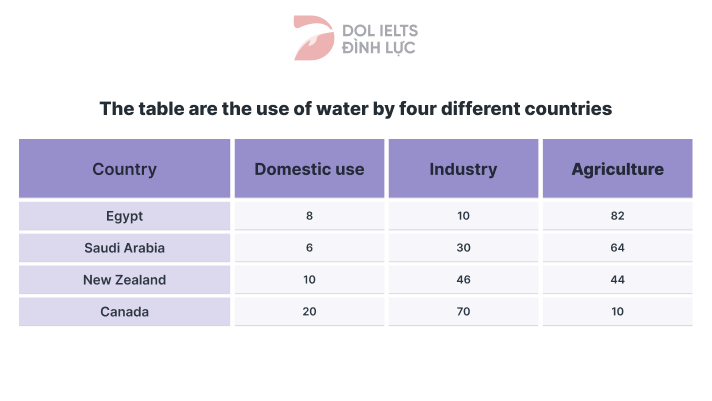The width and height of the screenshot is (712, 401).
Task: Select Egypt's domestic use cell showing 8
Action: 309,216
